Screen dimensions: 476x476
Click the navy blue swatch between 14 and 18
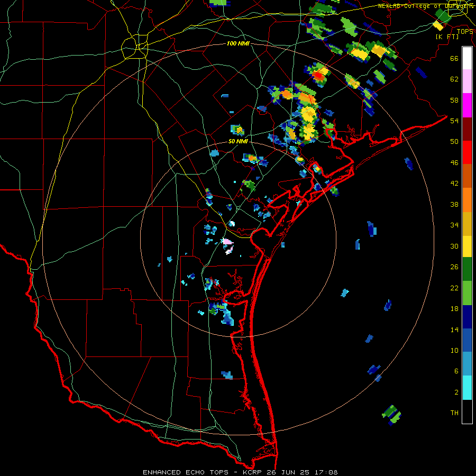[467, 317]
